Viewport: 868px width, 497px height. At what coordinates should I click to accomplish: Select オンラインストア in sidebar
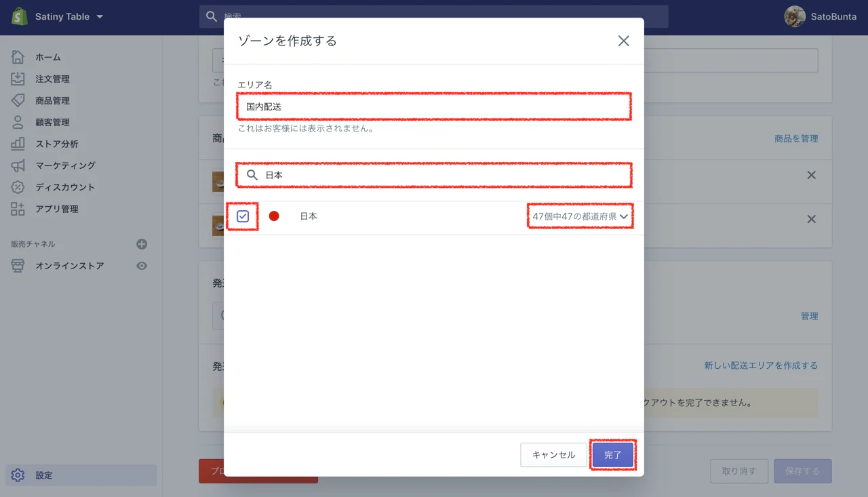[70, 266]
